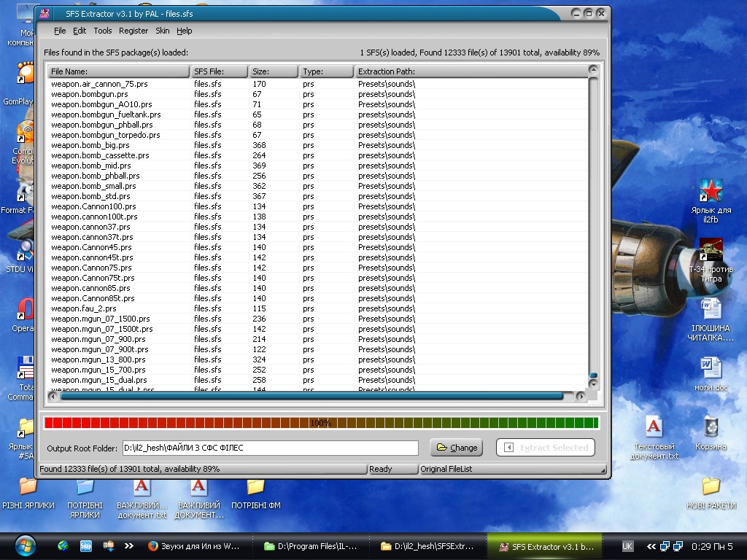Screen dimensions: 747x560
Task: Click size value 368 in the list
Action: pyautogui.click(x=259, y=145)
